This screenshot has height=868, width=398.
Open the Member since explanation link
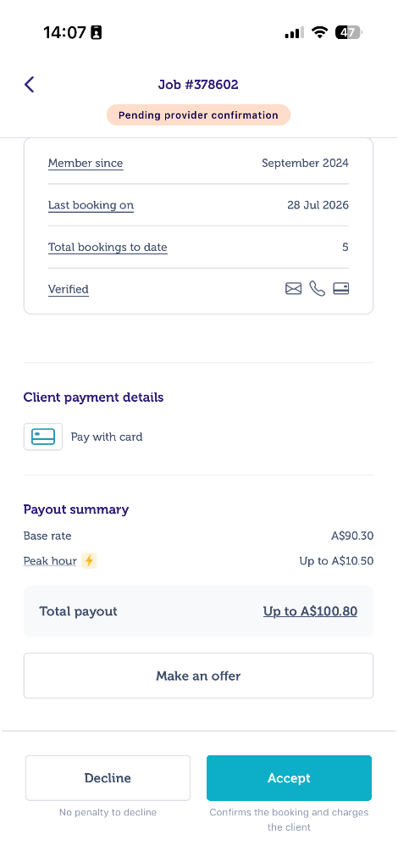86,164
